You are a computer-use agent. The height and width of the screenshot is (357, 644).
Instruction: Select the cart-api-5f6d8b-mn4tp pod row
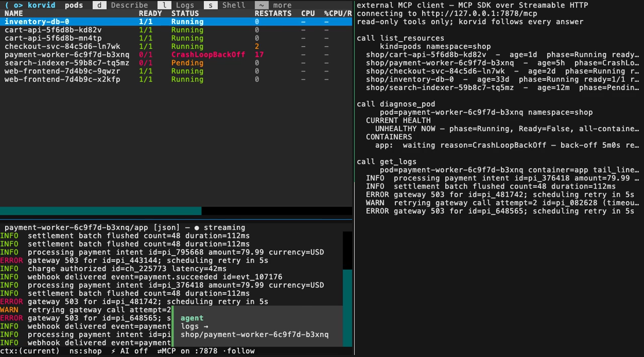[x=176, y=38]
